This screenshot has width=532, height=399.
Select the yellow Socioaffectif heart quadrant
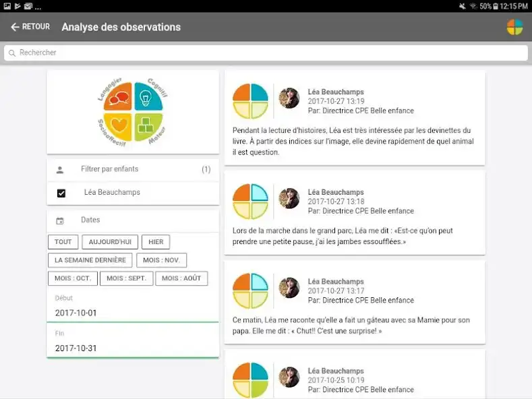[119, 125]
